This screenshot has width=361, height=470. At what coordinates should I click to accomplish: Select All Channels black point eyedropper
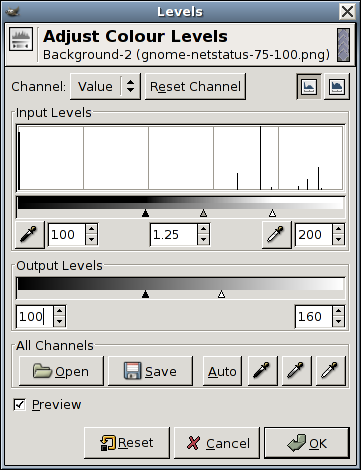(263, 371)
